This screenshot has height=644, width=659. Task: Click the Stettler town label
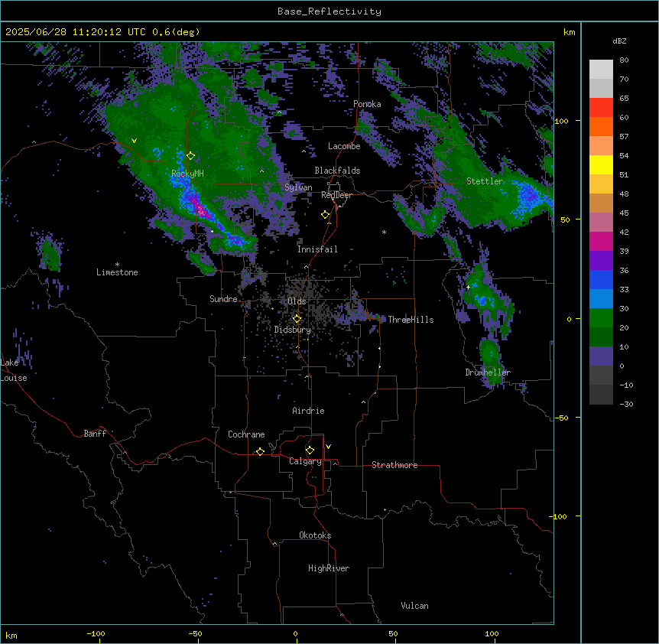tap(485, 181)
